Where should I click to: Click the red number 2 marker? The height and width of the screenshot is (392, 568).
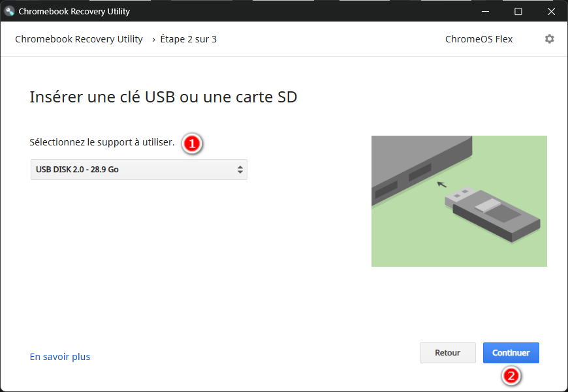pos(512,376)
